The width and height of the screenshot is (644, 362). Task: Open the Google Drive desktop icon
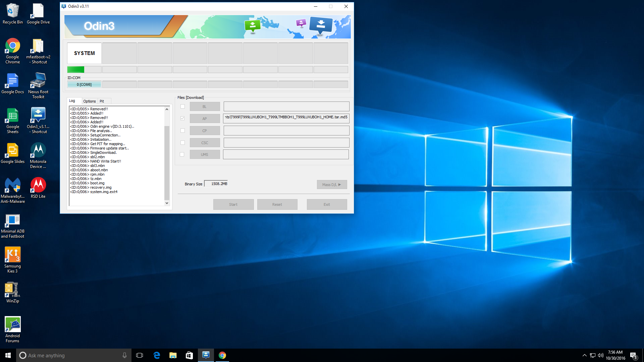tap(38, 13)
